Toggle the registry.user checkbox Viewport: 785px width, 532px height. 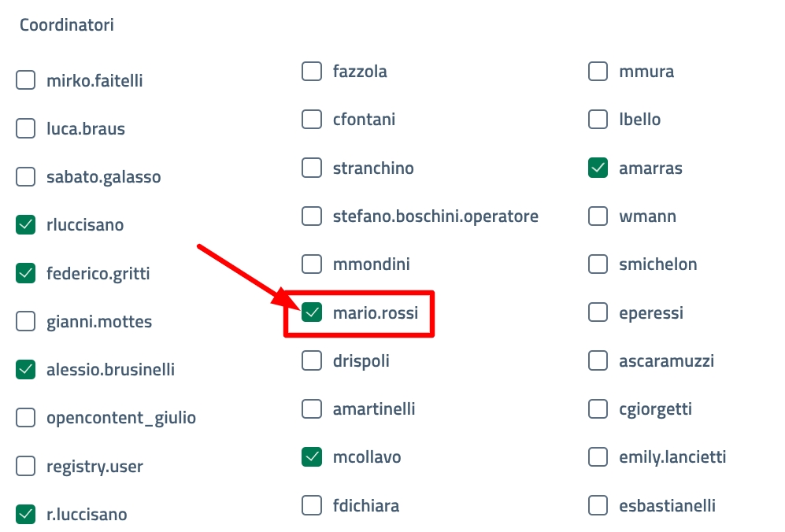pos(26,466)
